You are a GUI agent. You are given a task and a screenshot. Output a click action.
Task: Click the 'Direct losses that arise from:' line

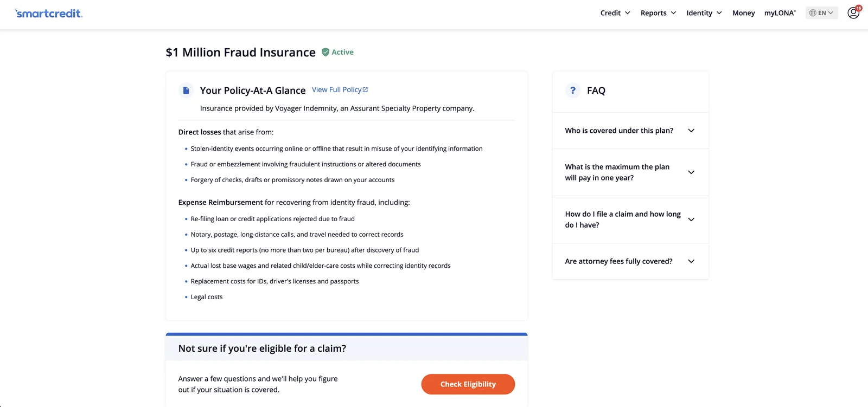pos(226,132)
